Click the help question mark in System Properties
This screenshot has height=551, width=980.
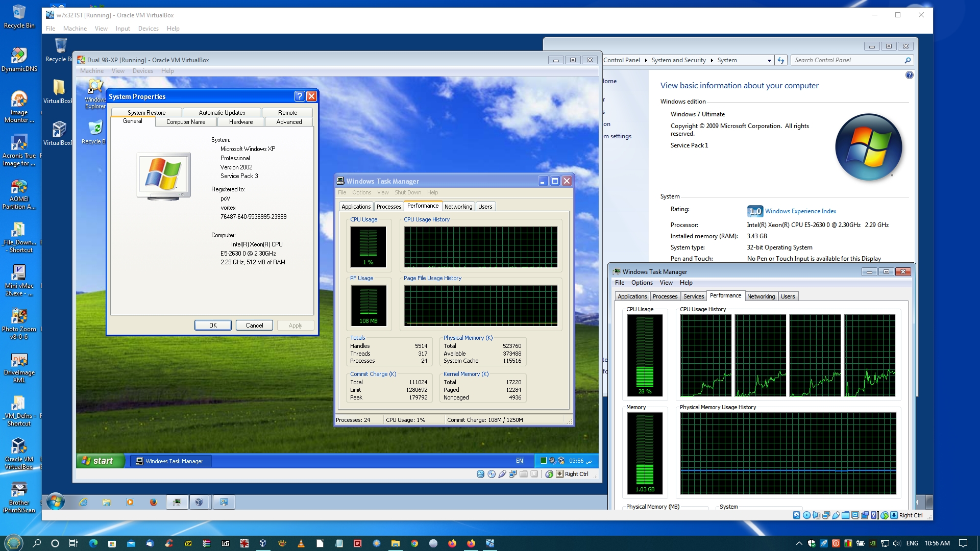300,96
